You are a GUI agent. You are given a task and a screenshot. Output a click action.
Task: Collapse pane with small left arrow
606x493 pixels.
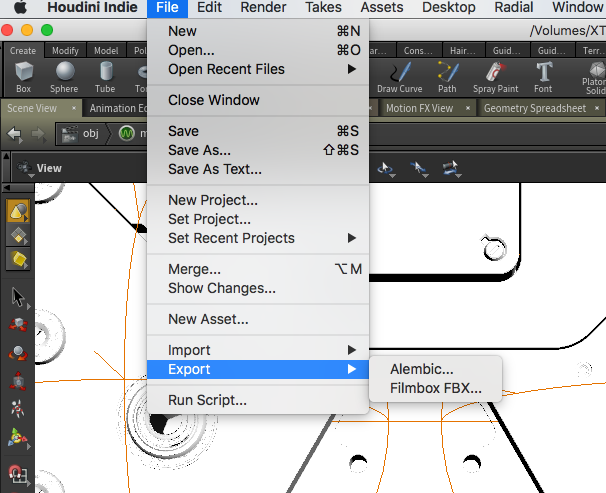pos(6,188)
